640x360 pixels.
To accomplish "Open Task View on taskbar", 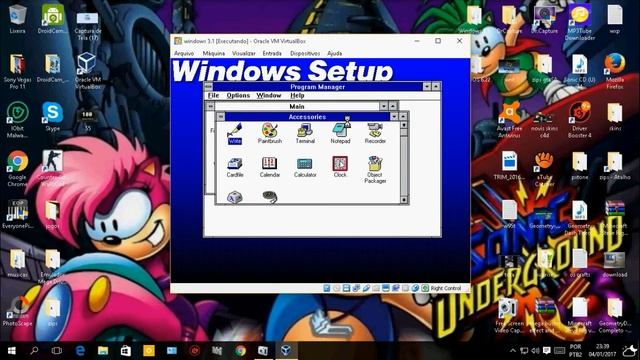I will coord(57,351).
